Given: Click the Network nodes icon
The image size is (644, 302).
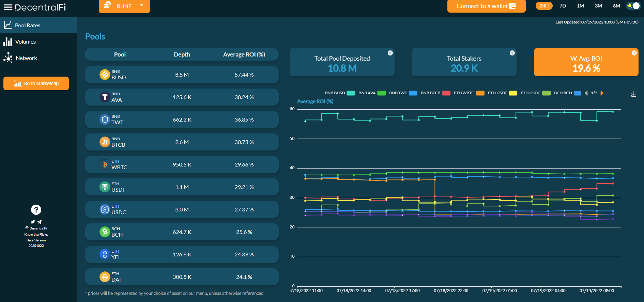Looking at the screenshot, I should [8, 58].
